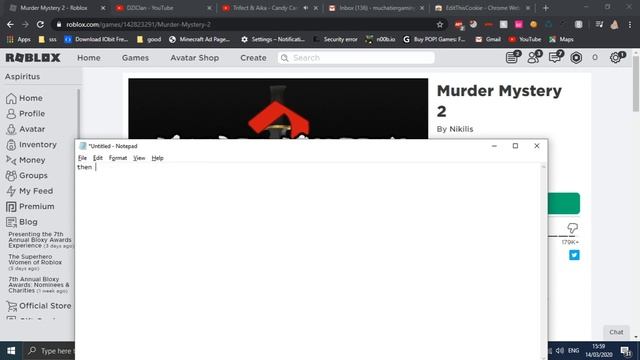Open the Apps bookmark shortcut
640x360 pixels.
19,39
